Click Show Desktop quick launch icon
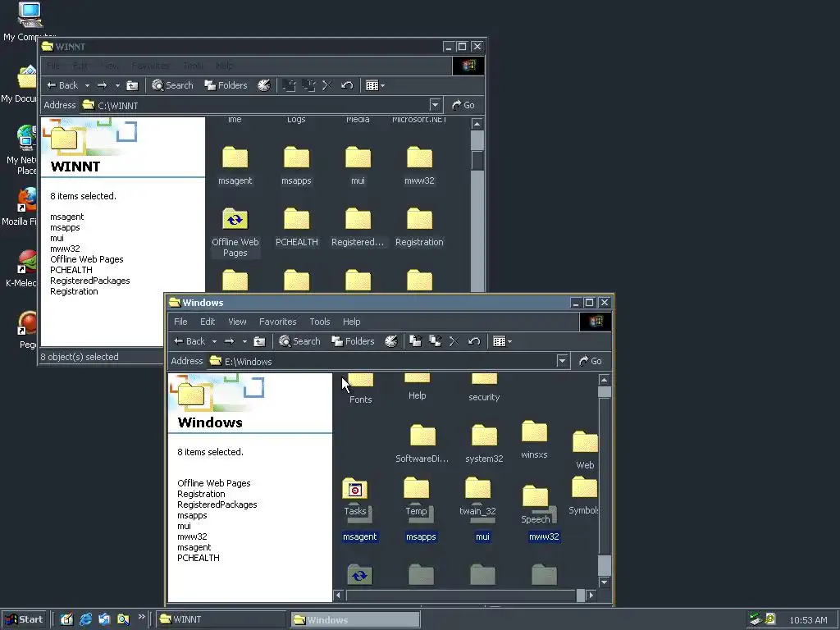Viewport: 840px width, 630px height. click(x=66, y=619)
